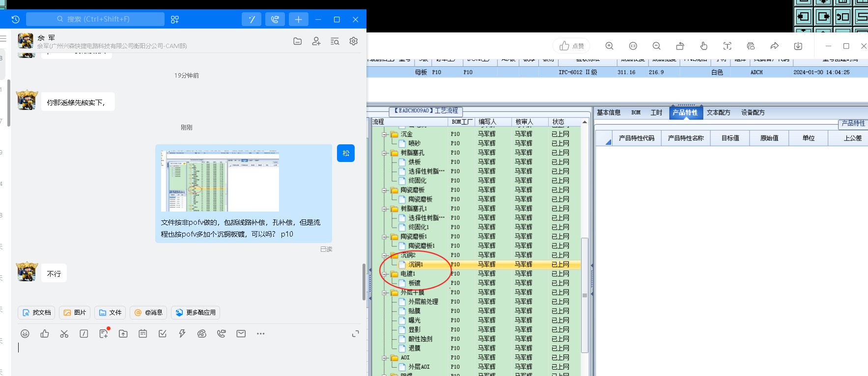Viewport: 868px width, 376px height.
Task: Collapse the 陶瓷磨板1 folder node
Action: coord(385,237)
